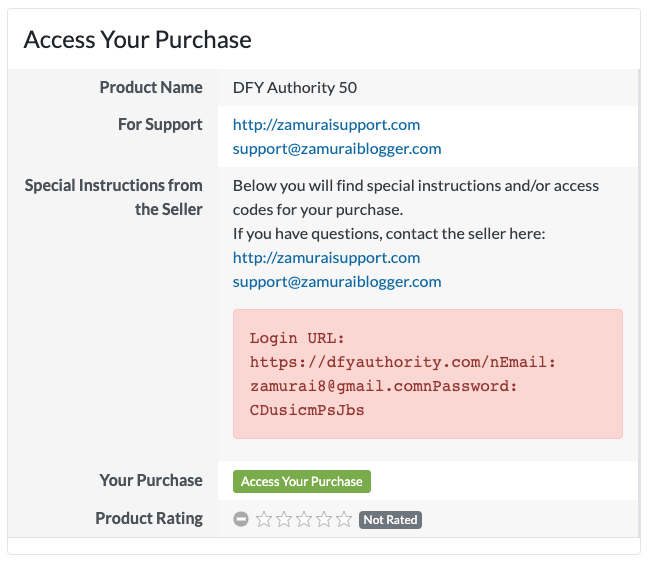This screenshot has width=666, height=571.
Task: Click support email link in Special Instructions
Action: click(337, 281)
